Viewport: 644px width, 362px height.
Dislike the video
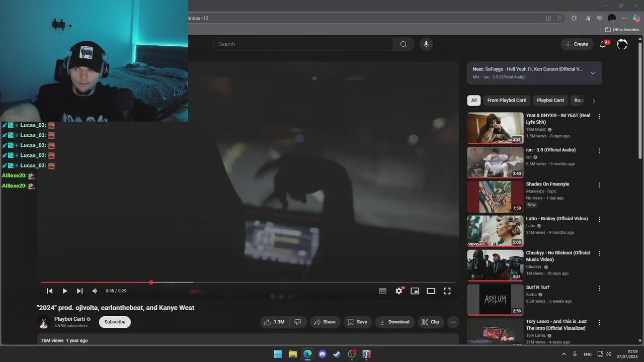(x=298, y=322)
